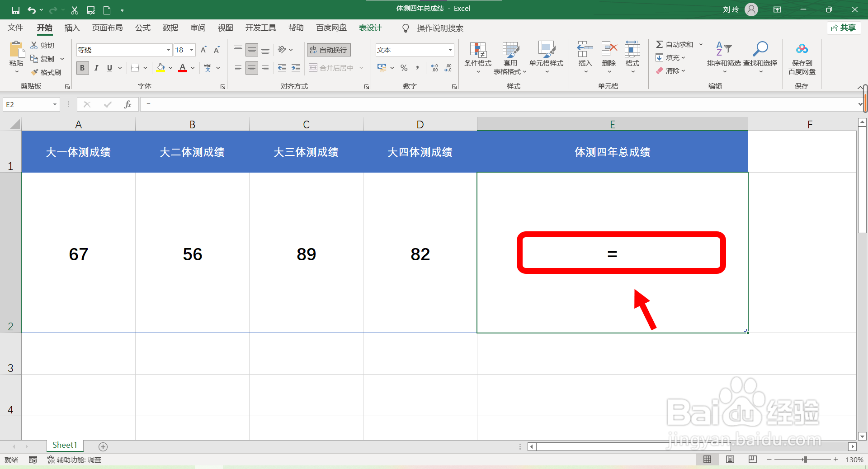Image resolution: width=868 pixels, height=469 pixels.
Task: Decrease font size with smaller A
Action: coord(217,50)
